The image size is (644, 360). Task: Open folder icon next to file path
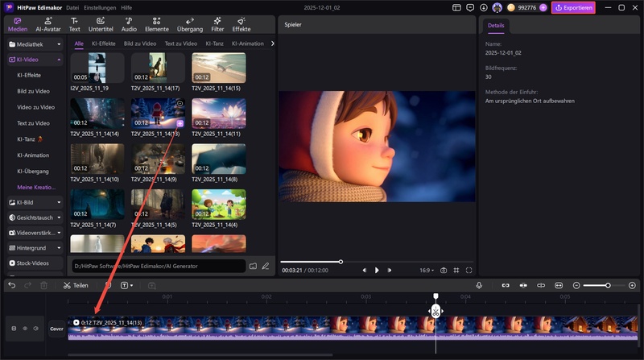[x=253, y=265]
